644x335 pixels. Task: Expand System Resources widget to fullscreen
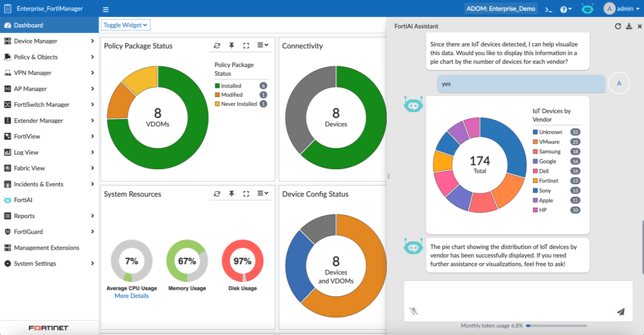coord(246,193)
